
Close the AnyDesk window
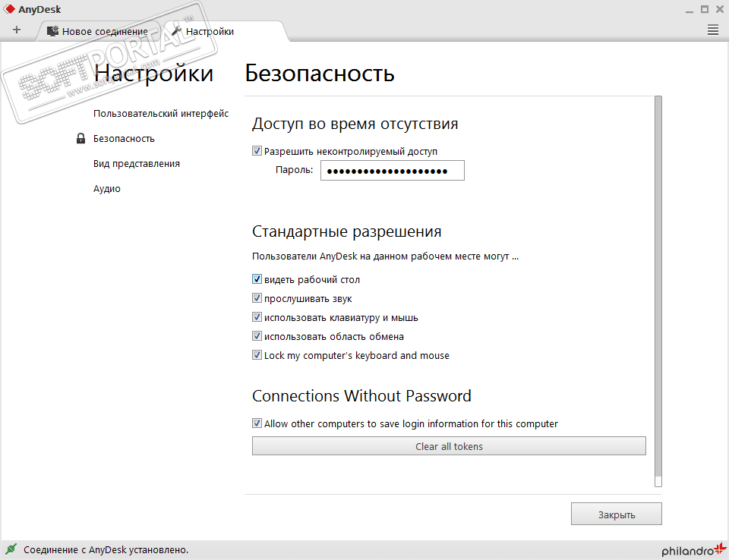tap(720, 9)
